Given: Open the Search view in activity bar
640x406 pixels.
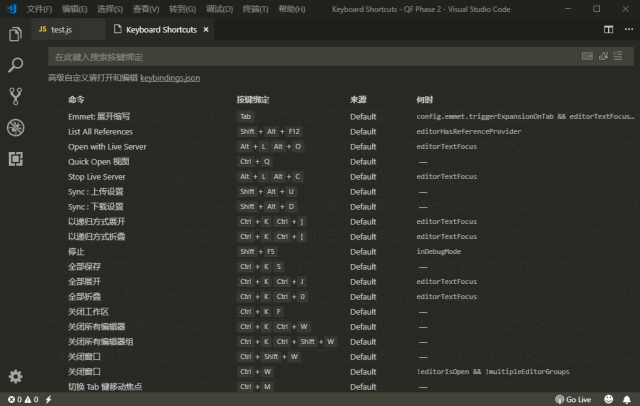Looking at the screenshot, I should click(16, 65).
